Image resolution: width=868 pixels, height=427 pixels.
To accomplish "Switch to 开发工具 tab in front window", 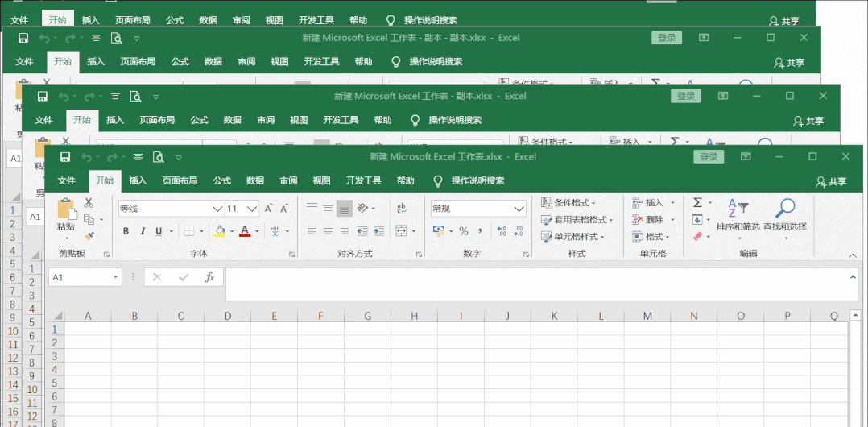I will [364, 180].
